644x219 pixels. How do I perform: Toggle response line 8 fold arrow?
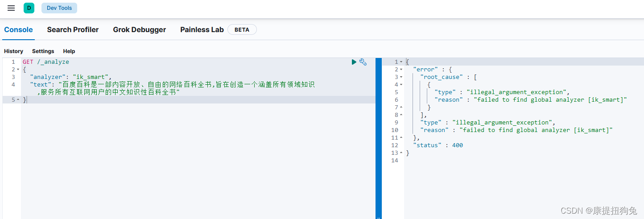(x=401, y=115)
